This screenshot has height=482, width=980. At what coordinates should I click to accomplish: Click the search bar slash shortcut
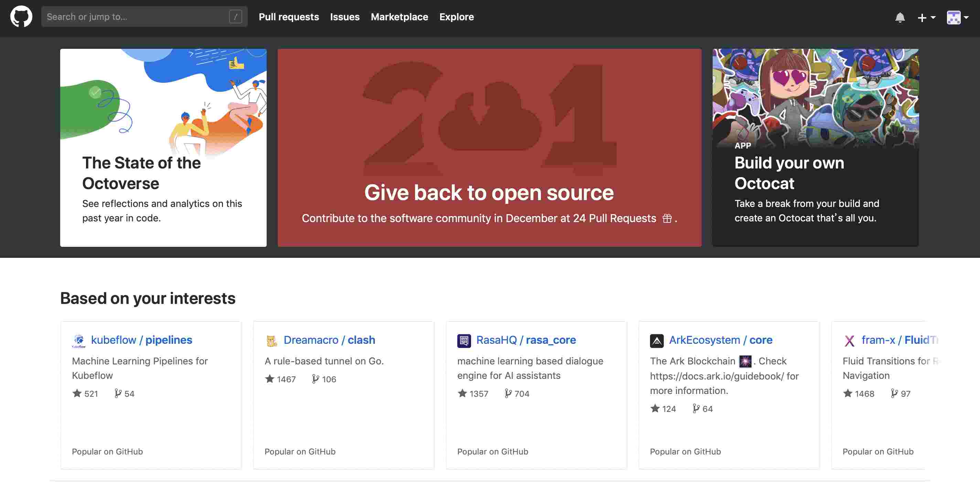[x=237, y=16]
